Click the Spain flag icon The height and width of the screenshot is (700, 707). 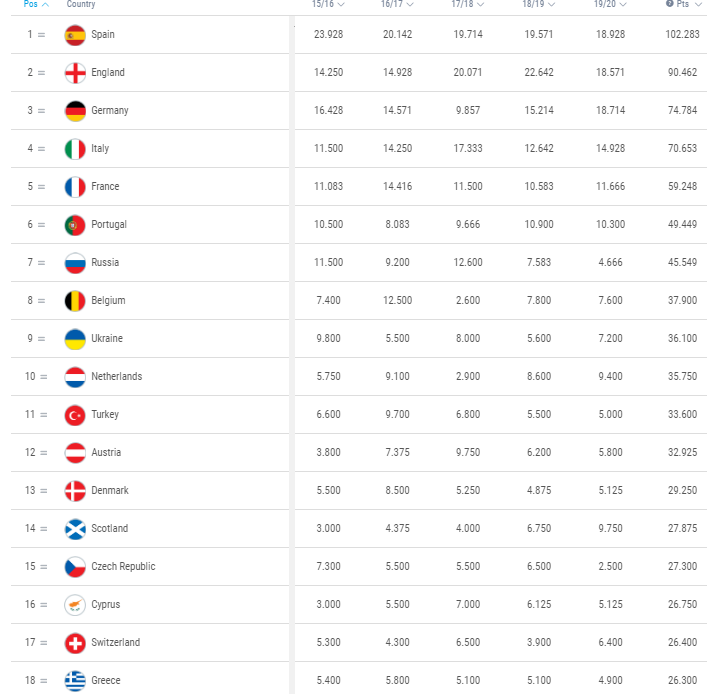coord(75,35)
